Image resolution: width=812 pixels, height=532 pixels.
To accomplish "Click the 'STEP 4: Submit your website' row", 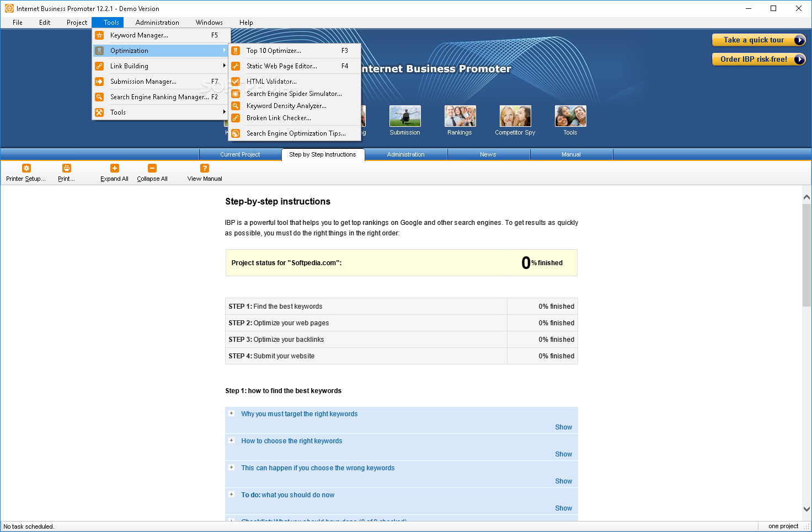I will coord(402,356).
